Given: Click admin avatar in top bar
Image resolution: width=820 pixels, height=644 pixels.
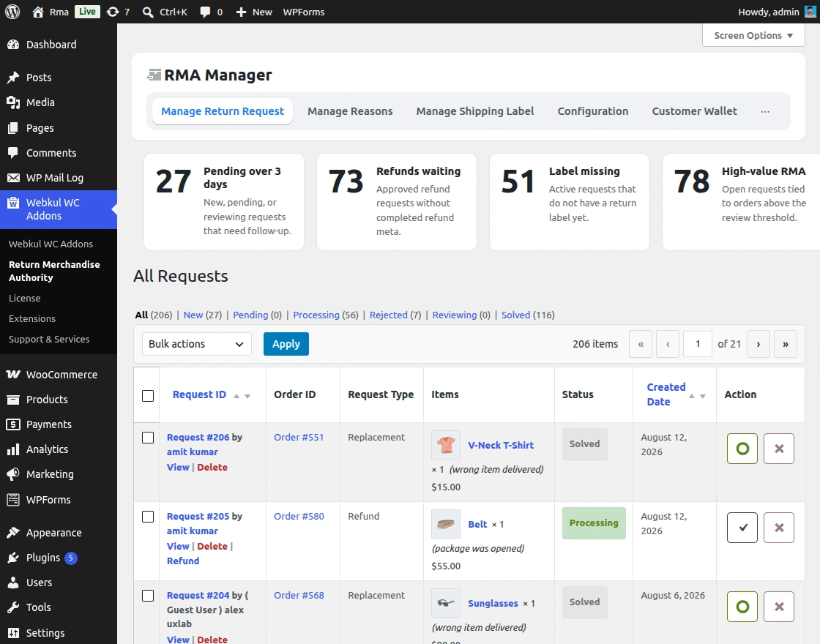Looking at the screenshot, I should pos(810,12).
